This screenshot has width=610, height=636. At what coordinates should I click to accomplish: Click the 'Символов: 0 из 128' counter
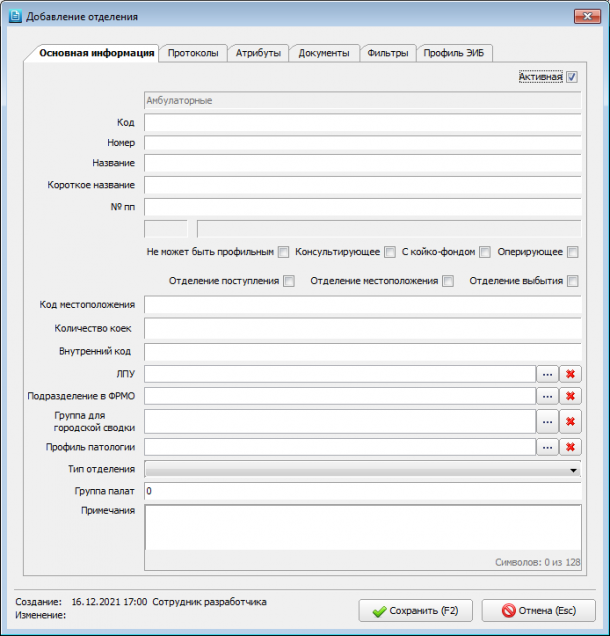(x=537, y=562)
